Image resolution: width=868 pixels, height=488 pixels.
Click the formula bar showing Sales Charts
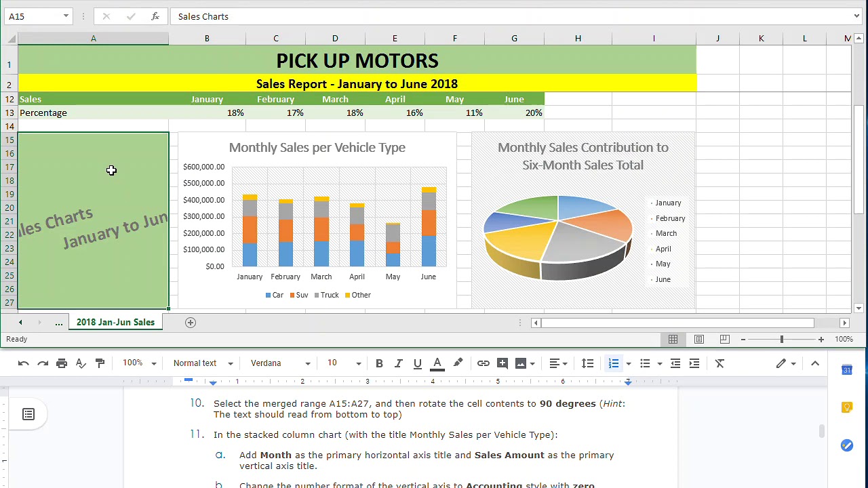[x=511, y=16]
